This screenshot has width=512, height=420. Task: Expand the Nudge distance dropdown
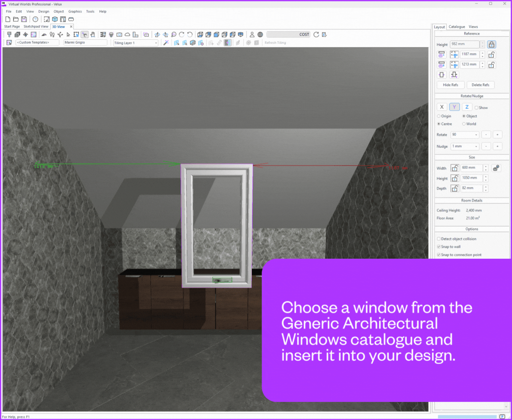(476, 146)
